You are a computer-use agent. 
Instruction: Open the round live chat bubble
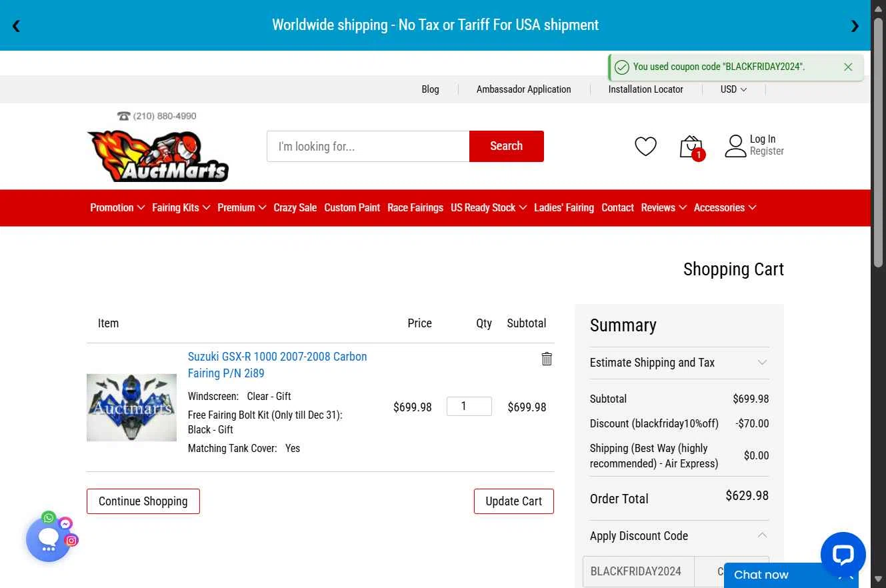pyautogui.click(x=843, y=555)
